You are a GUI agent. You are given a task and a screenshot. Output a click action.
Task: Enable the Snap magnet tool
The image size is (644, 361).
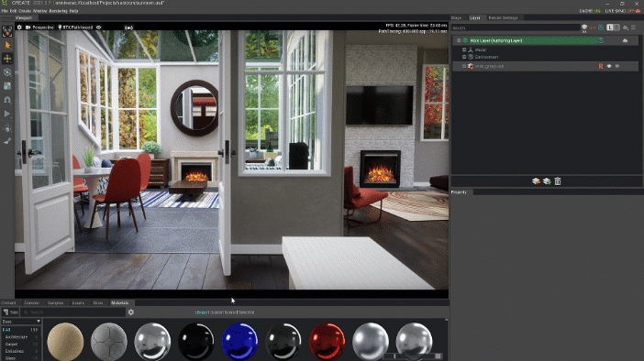7,100
